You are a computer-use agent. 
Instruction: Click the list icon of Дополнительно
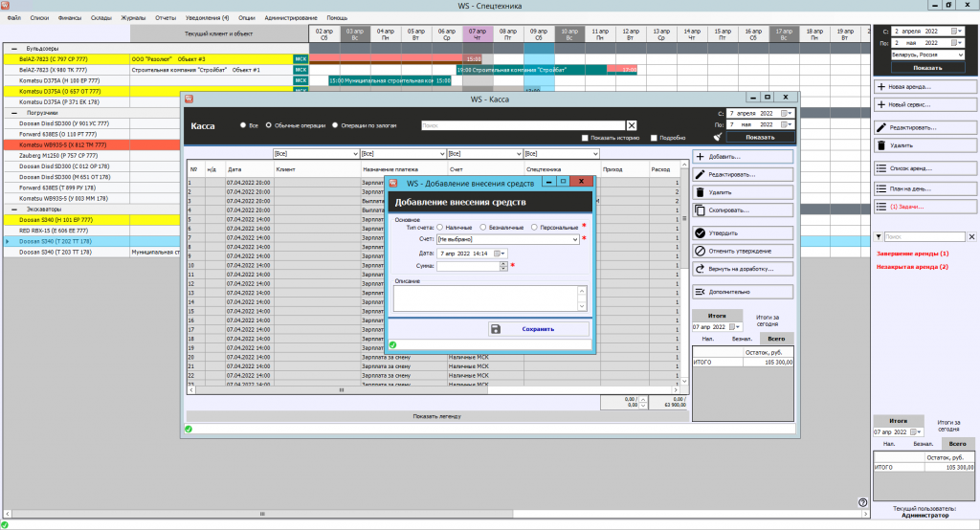[x=700, y=292]
